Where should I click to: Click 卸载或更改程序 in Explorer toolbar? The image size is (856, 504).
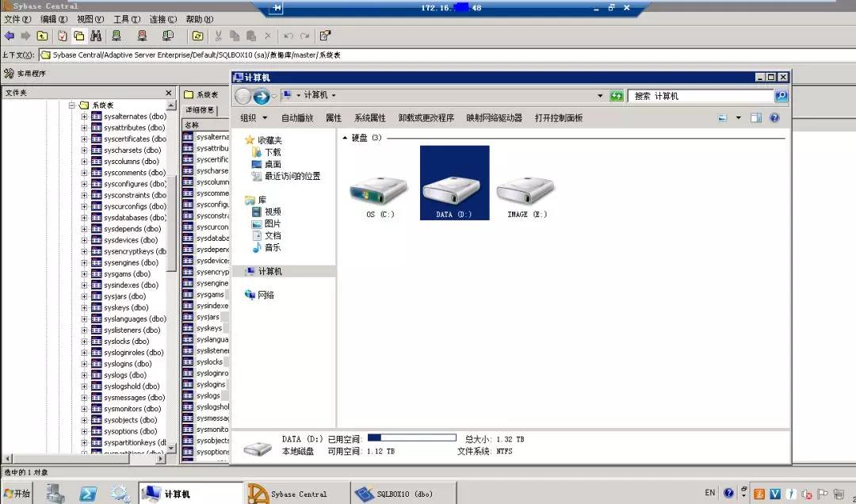(x=426, y=118)
